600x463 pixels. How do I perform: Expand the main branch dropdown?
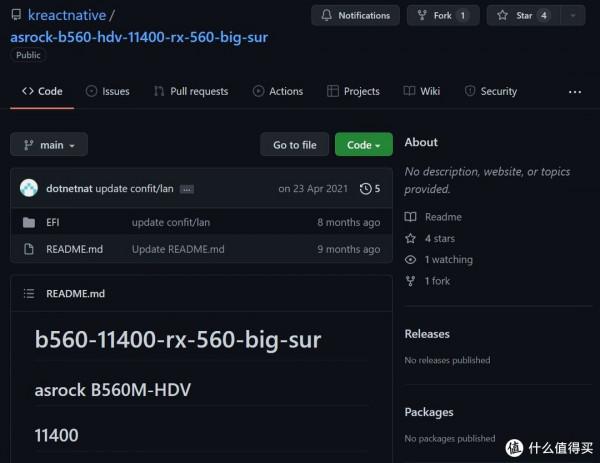coord(49,145)
